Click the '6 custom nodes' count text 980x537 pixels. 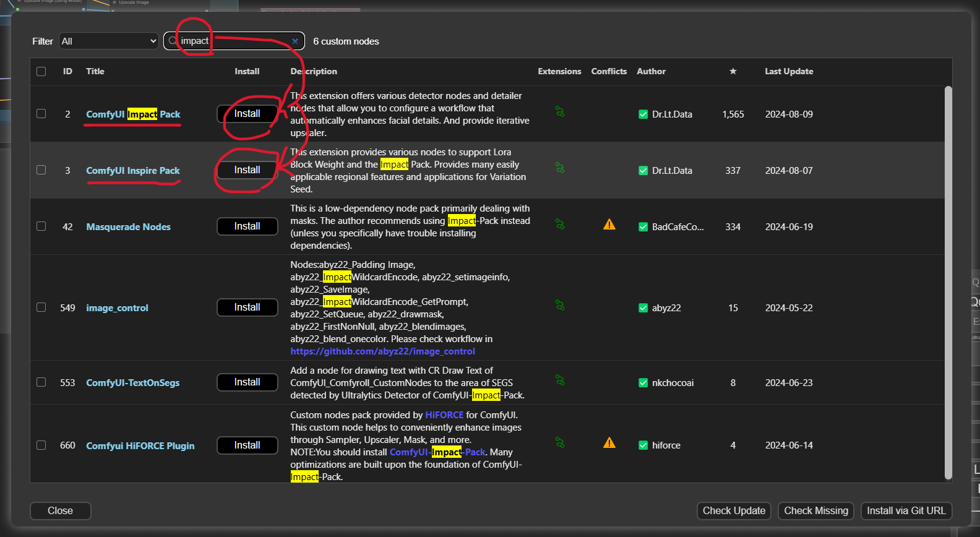[346, 41]
